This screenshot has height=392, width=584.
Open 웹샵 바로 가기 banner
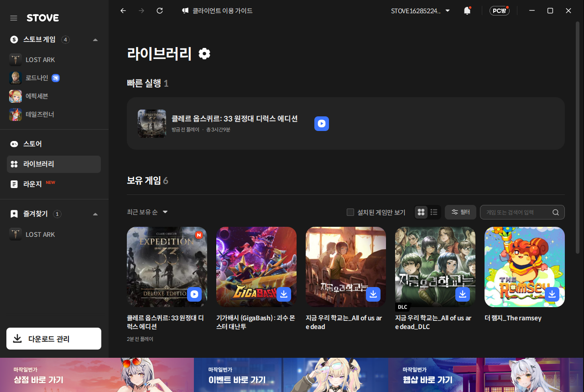486,375
